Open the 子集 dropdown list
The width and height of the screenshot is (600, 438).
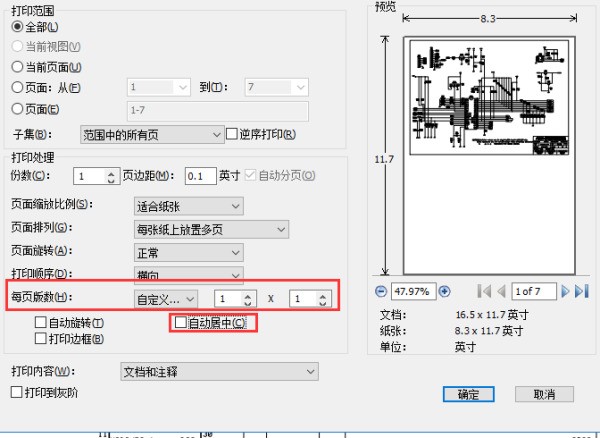tap(152, 134)
